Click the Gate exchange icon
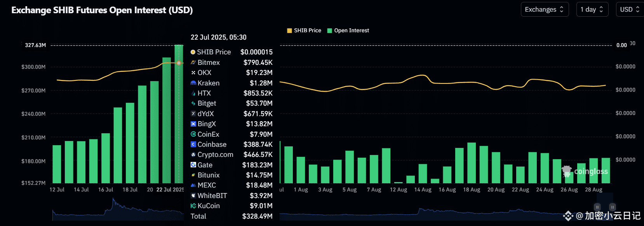The height and width of the screenshot is (226, 644). [193, 165]
